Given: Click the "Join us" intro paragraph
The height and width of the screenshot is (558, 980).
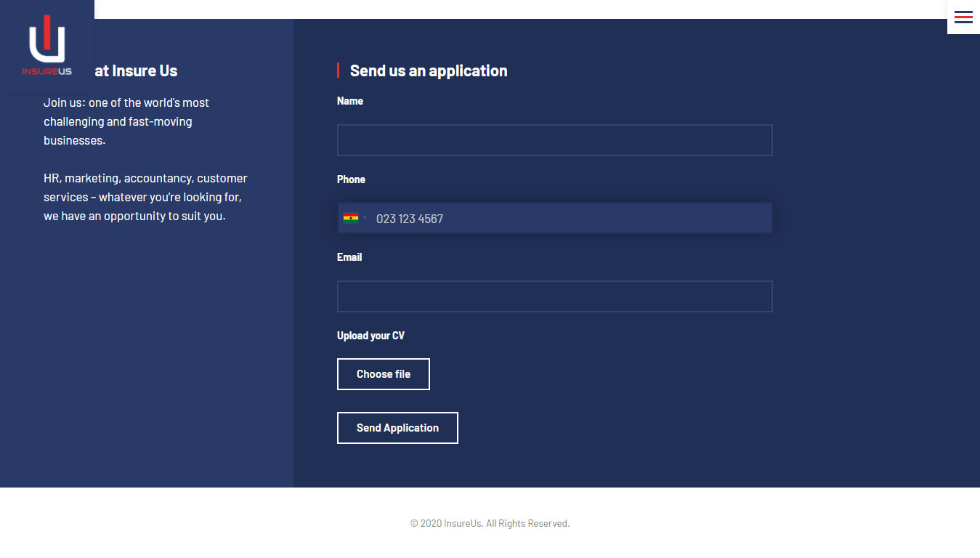Looking at the screenshot, I should point(126,121).
